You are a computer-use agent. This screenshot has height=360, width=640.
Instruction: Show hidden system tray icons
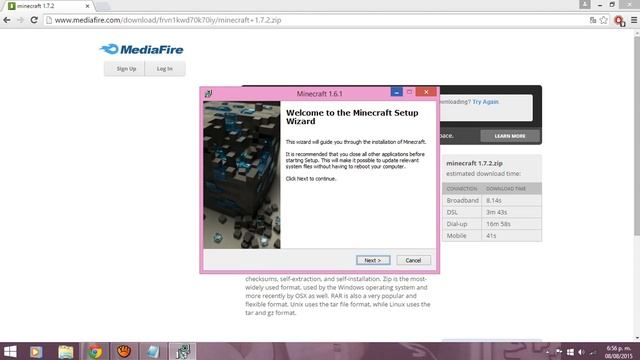coord(548,352)
